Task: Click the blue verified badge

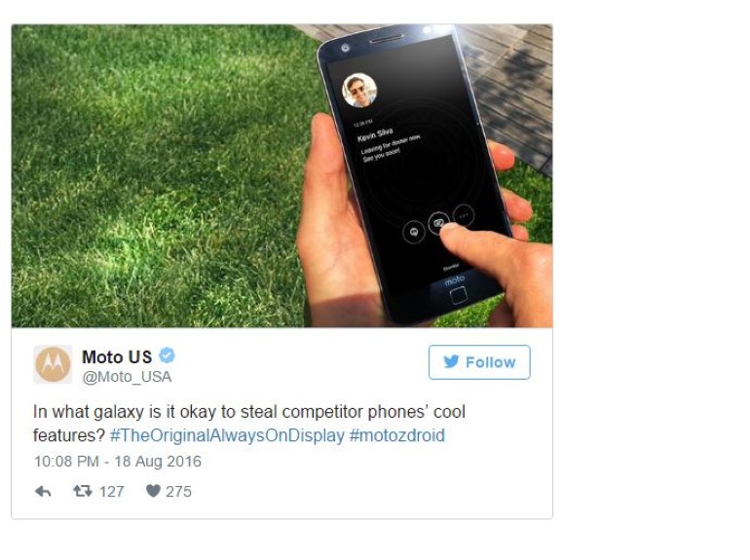Action: click(167, 355)
